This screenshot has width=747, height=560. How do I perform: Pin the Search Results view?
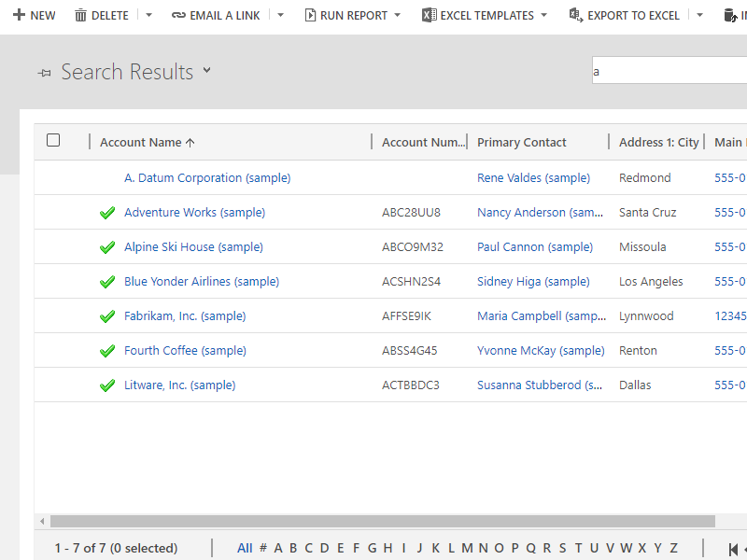(x=44, y=73)
